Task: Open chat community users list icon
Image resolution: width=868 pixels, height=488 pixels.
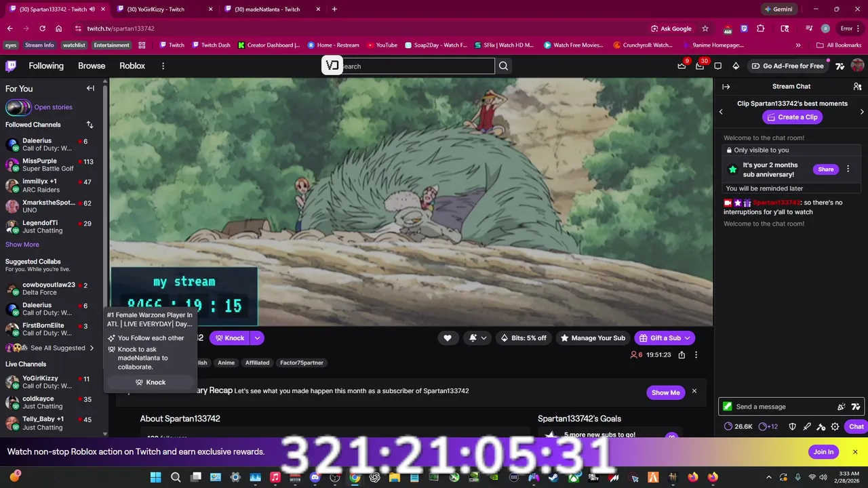Action: [857, 87]
